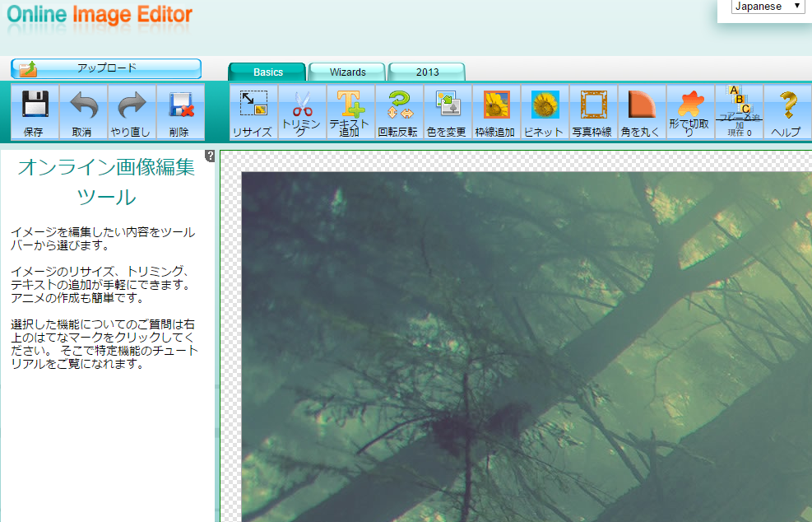Click the アップロード upload button

point(106,68)
